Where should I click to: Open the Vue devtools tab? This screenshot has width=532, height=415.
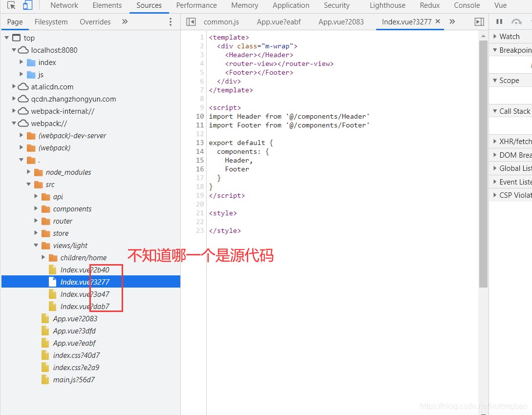tap(500, 5)
